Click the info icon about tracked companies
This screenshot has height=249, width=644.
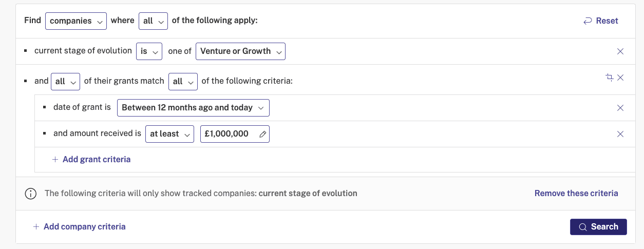(x=31, y=194)
